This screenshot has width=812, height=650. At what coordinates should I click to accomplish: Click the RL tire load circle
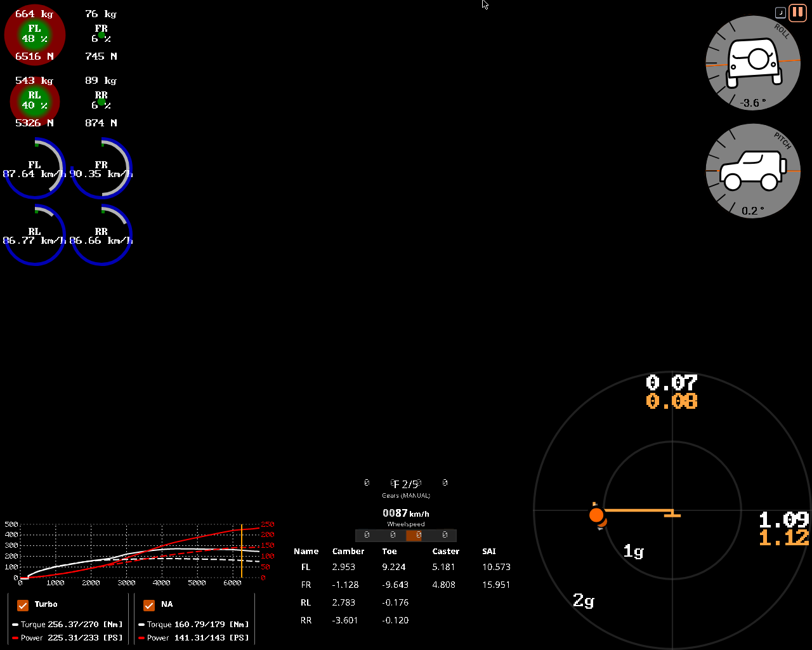(35, 102)
